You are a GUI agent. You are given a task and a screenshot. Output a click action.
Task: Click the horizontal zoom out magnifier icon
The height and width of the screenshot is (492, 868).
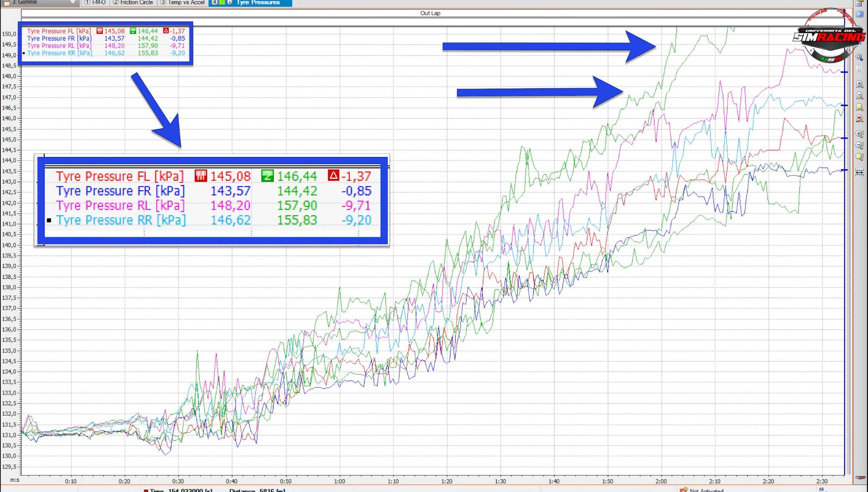[859, 96]
